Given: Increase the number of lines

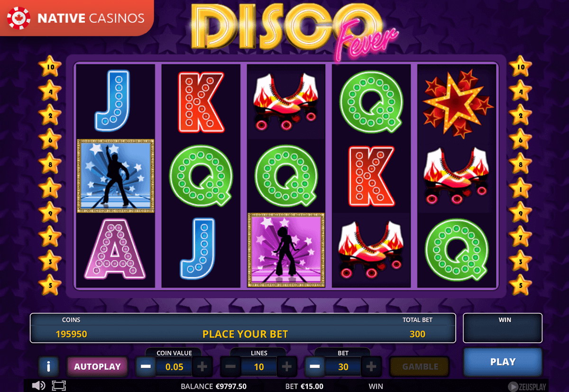Looking at the screenshot, I should click(287, 366).
